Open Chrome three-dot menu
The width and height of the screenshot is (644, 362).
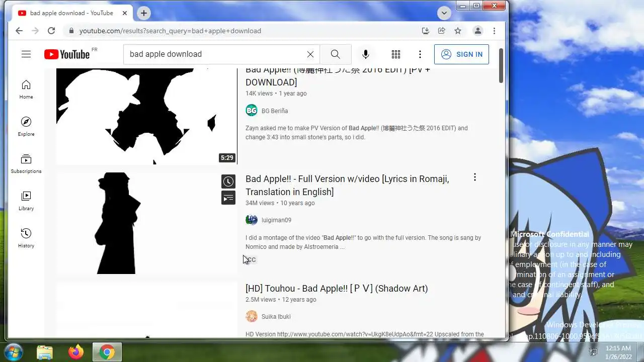(494, 31)
